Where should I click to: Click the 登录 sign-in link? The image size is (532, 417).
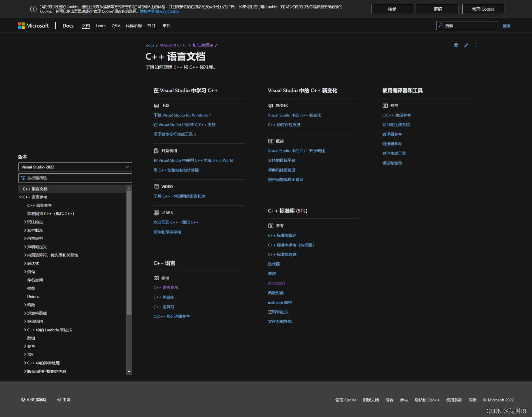click(x=507, y=26)
